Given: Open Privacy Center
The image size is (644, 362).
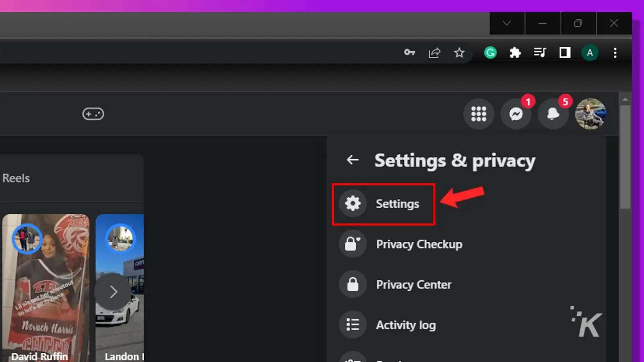Looking at the screenshot, I should click(x=395, y=284).
